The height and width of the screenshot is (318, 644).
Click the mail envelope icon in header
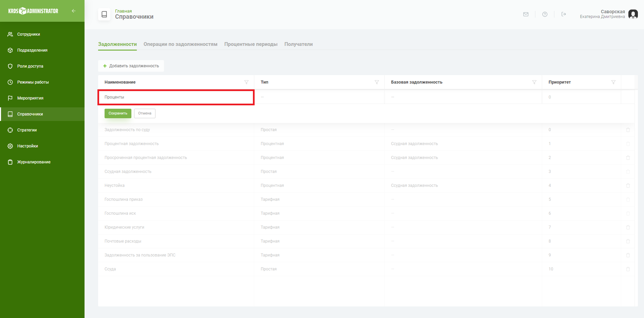(x=526, y=14)
